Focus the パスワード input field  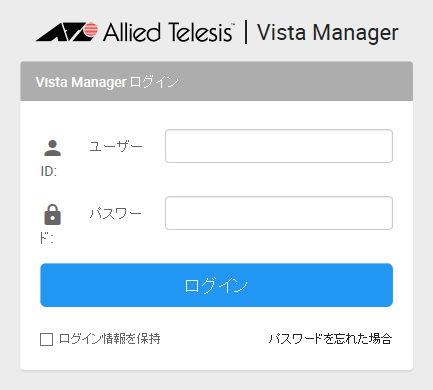pyautogui.click(x=279, y=213)
